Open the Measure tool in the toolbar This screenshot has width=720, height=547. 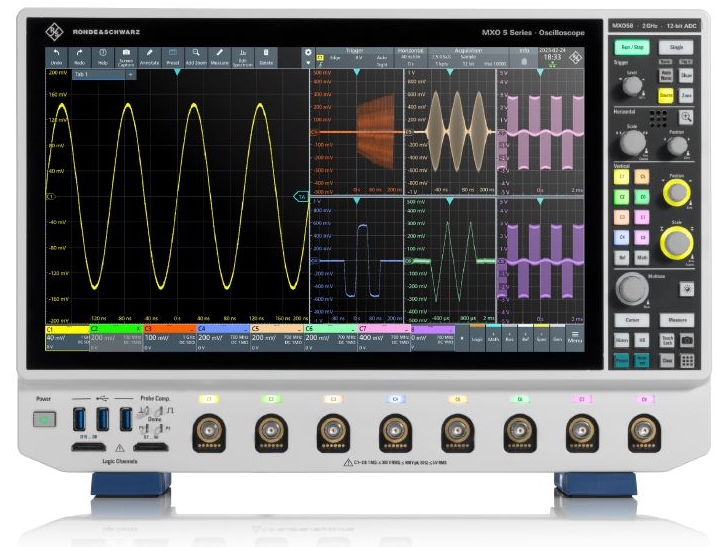(219, 55)
